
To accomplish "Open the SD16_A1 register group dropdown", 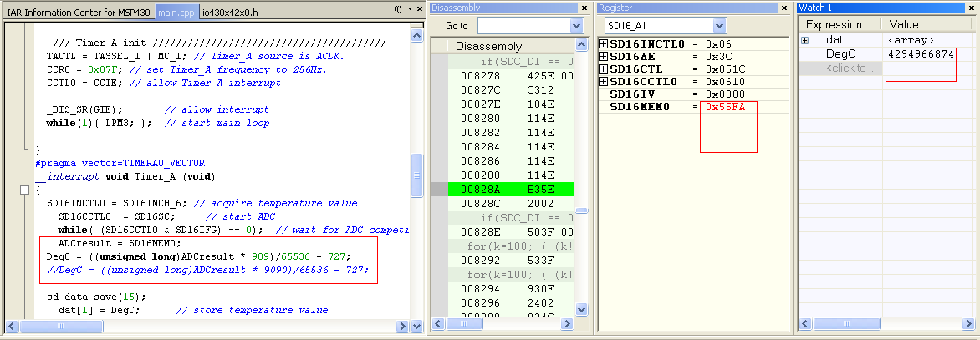I will pyautogui.click(x=720, y=26).
